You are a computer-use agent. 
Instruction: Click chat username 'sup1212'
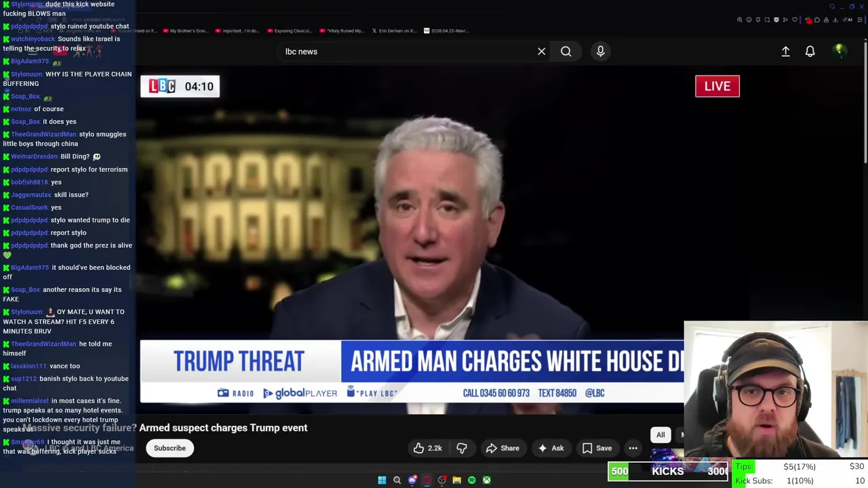pyautogui.click(x=23, y=379)
